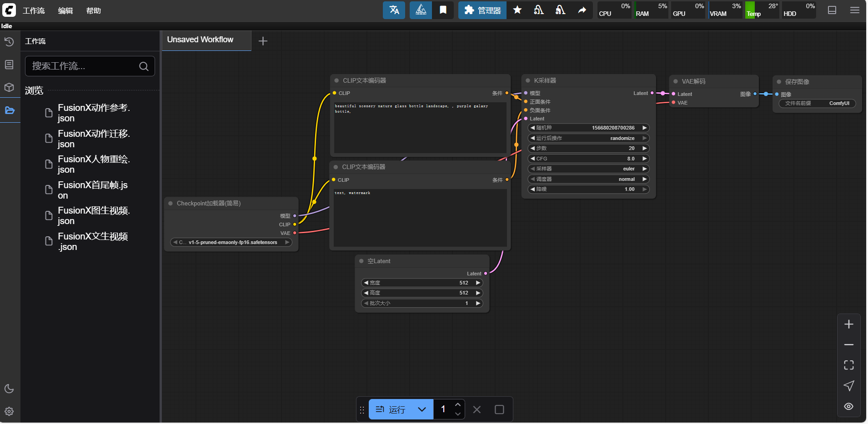Open settings gear icon

pyautogui.click(x=9, y=411)
